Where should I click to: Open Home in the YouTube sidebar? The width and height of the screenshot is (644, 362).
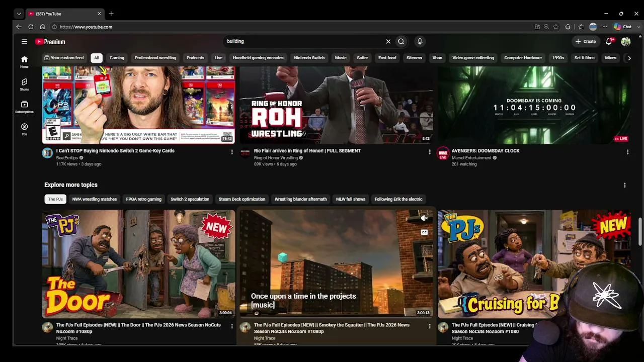(24, 62)
